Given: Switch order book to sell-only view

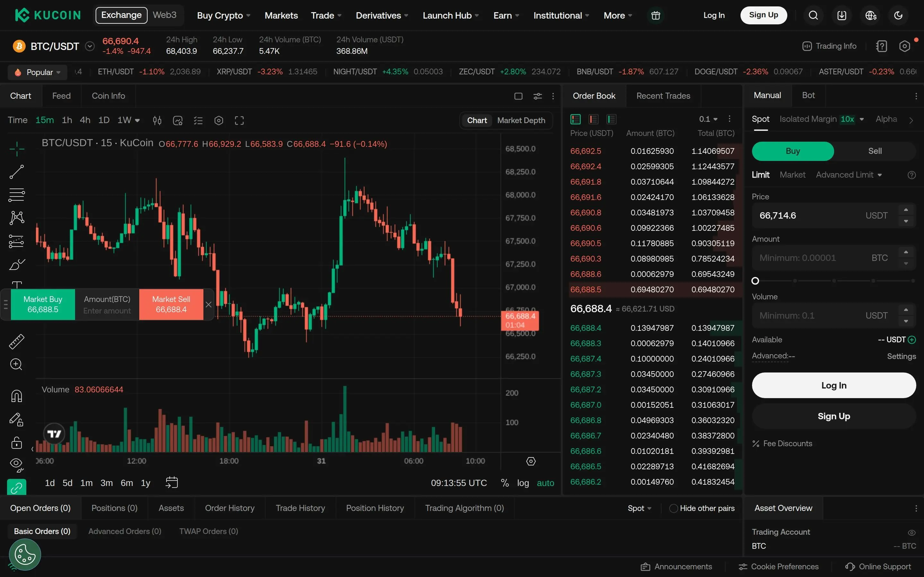Looking at the screenshot, I should click(x=593, y=119).
